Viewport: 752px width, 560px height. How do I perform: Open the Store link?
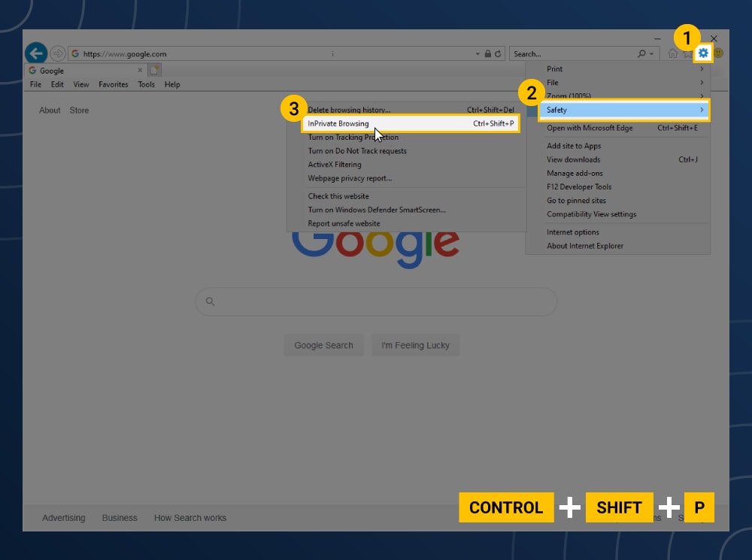click(x=79, y=110)
